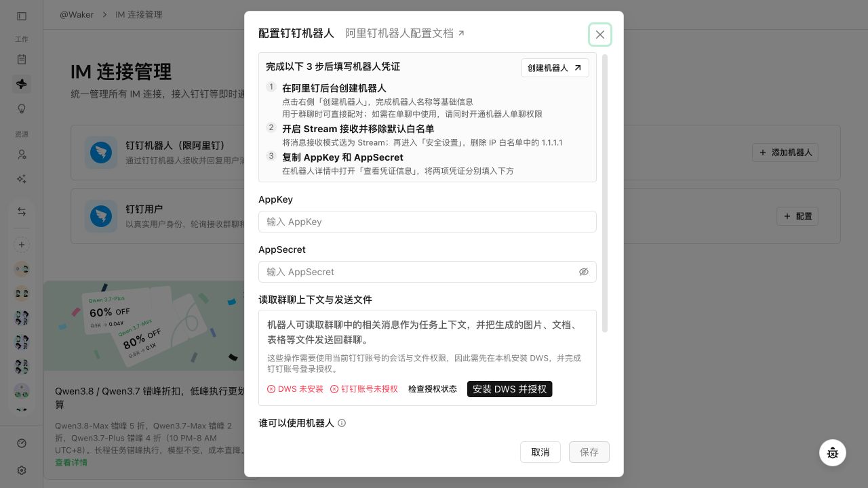Focus the AppSecret input field
868x488 pixels.
pos(427,272)
